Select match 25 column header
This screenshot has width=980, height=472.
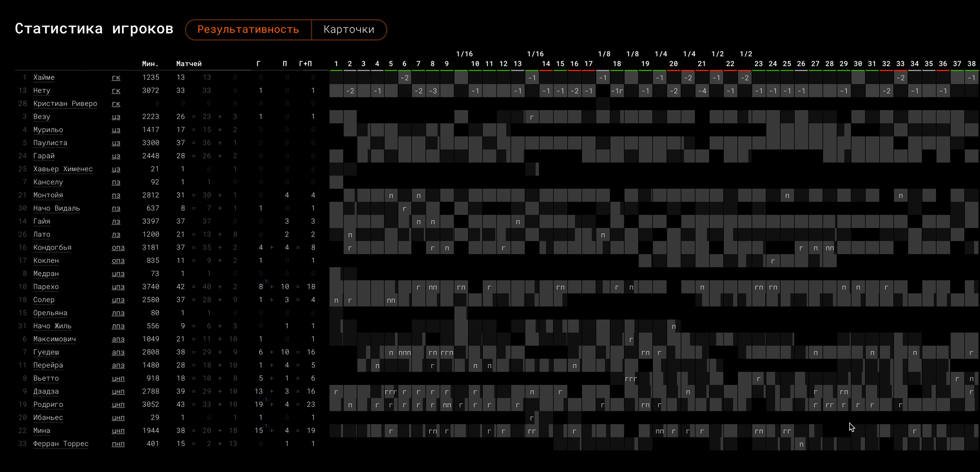(x=787, y=64)
